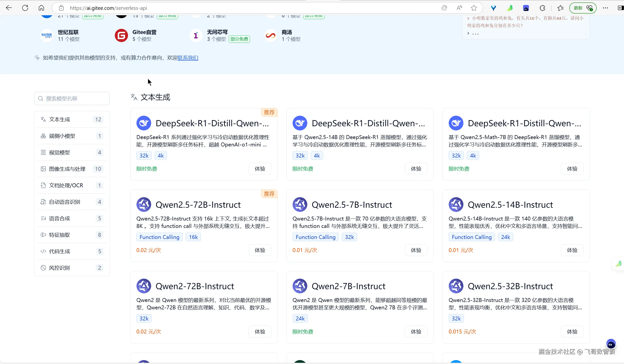Click 体验 on the Qwen2.5-72B-Instruct card
This screenshot has width=624, height=364.
(260, 250)
